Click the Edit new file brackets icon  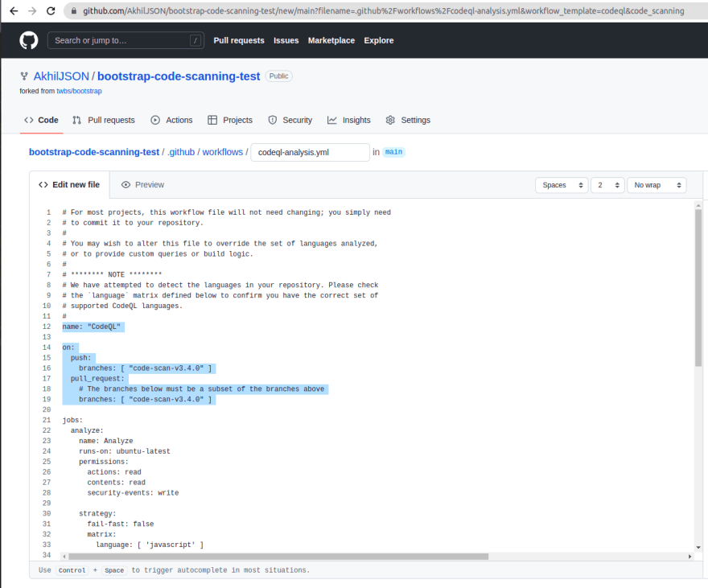(x=43, y=184)
